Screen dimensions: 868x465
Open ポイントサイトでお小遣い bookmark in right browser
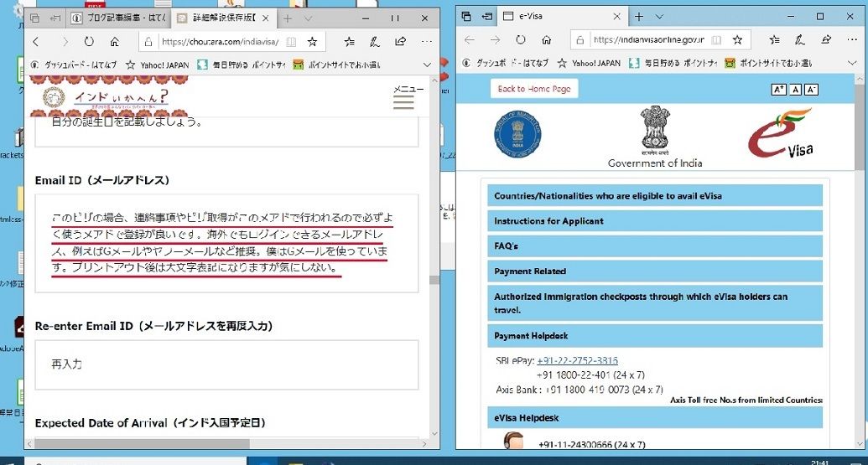[768, 63]
